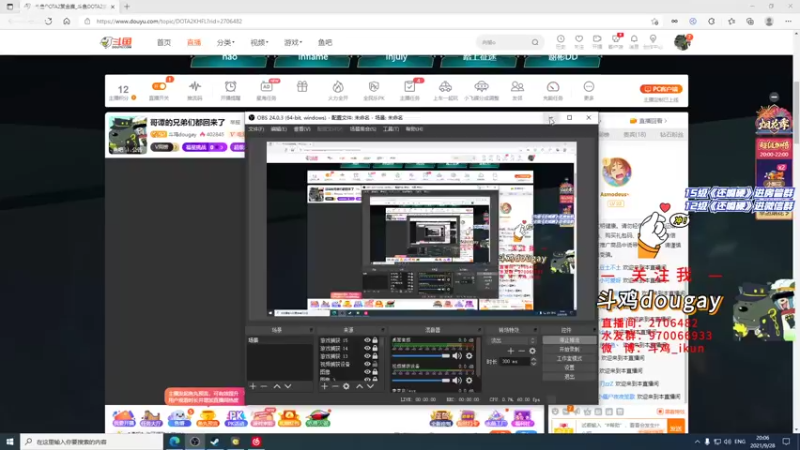This screenshot has height=450, width=800.
Task: Move selected source up with arrow
Action: coord(359,386)
